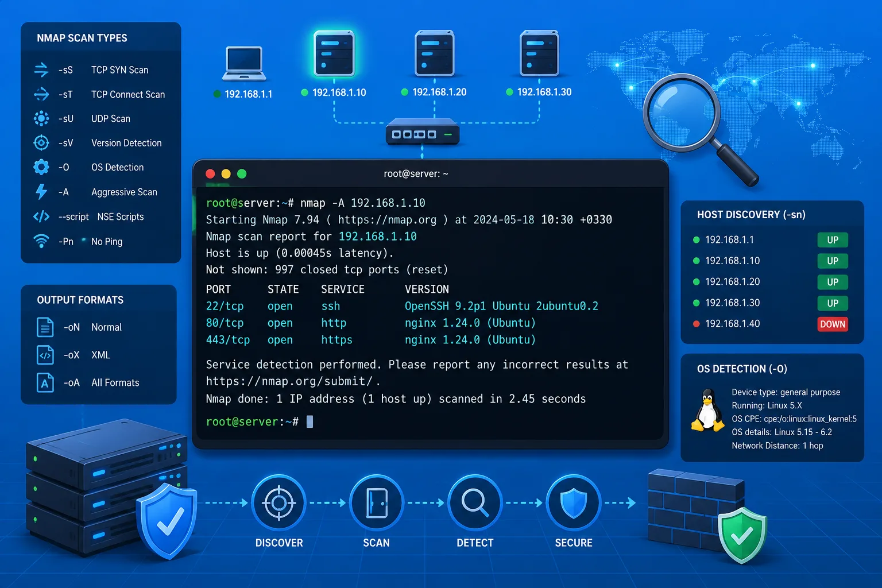Image resolution: width=882 pixels, height=588 pixels.
Task: Click the OS Detection gear icon
Action: [x=41, y=167]
